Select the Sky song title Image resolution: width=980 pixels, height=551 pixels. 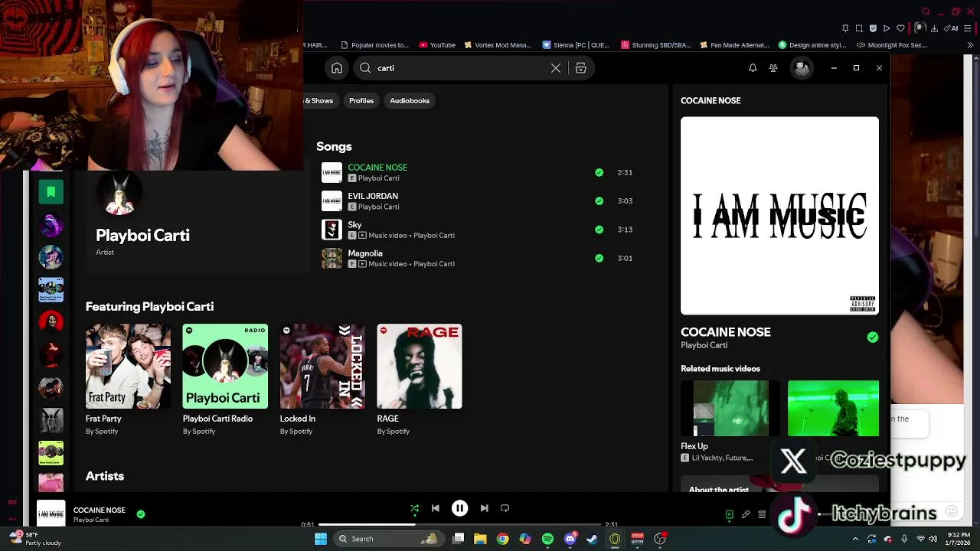click(354, 224)
